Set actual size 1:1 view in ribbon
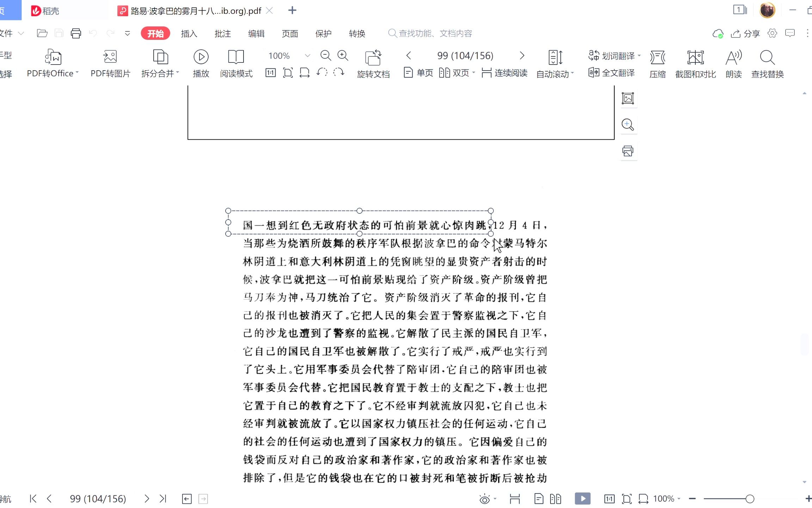Image resolution: width=812 pixels, height=508 pixels. 271,73
